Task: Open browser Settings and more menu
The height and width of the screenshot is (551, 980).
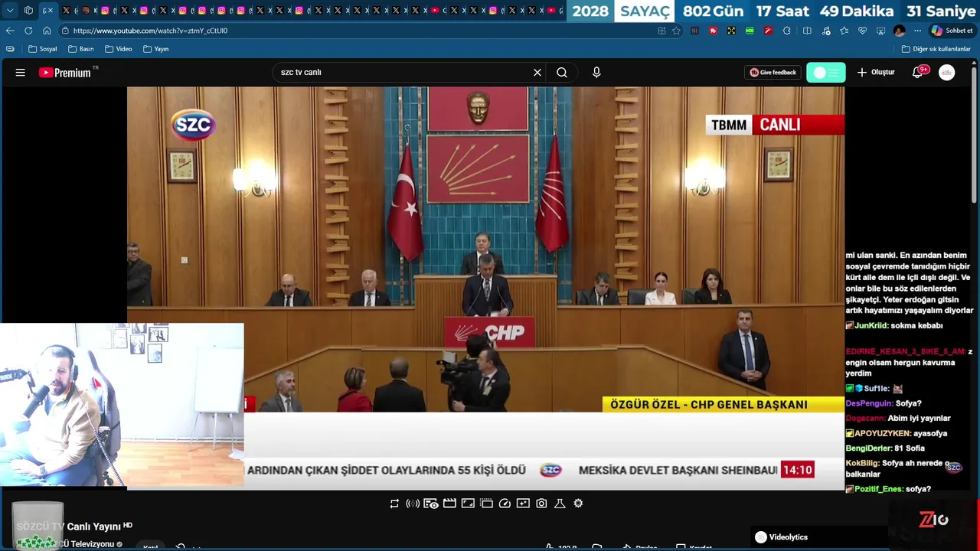Action: (x=917, y=31)
